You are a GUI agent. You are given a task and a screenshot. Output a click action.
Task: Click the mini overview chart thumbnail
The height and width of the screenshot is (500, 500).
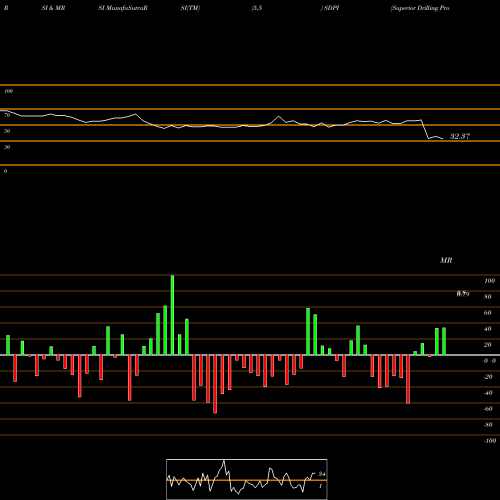[x=247, y=479]
